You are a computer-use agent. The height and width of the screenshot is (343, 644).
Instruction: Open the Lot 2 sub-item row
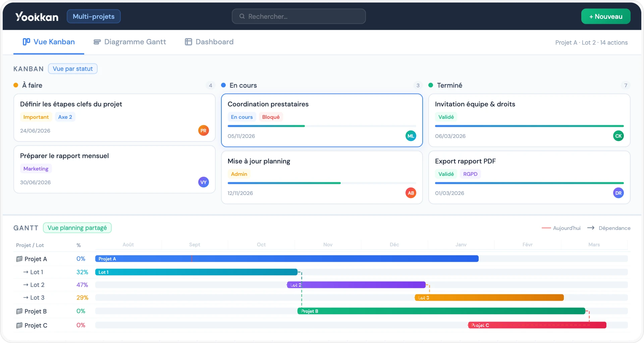click(37, 285)
